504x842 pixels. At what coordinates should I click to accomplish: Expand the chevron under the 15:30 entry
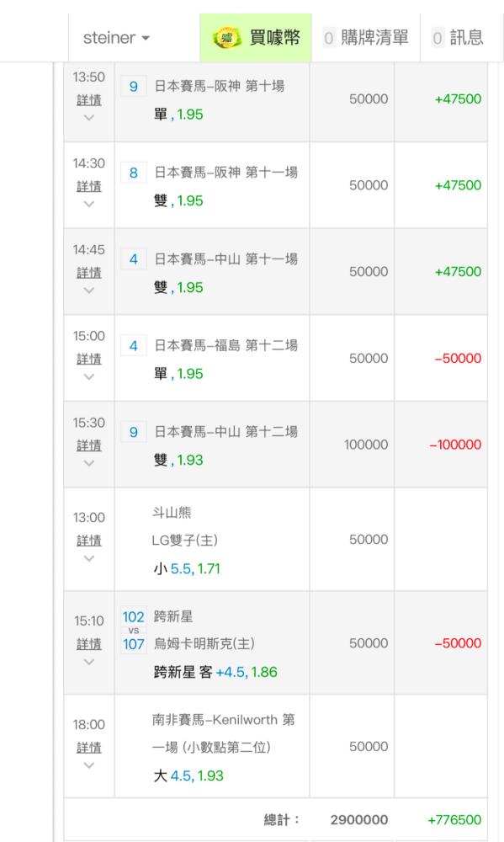pyautogui.click(x=89, y=463)
